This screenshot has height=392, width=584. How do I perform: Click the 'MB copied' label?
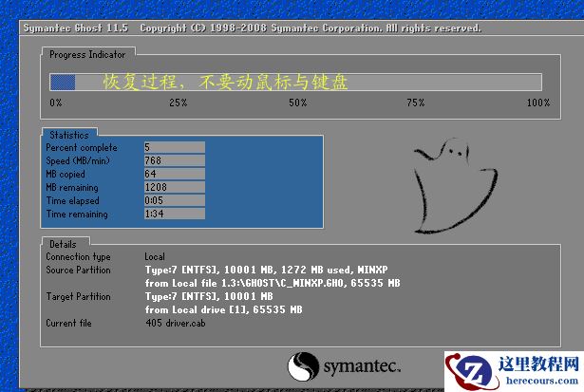coord(66,175)
